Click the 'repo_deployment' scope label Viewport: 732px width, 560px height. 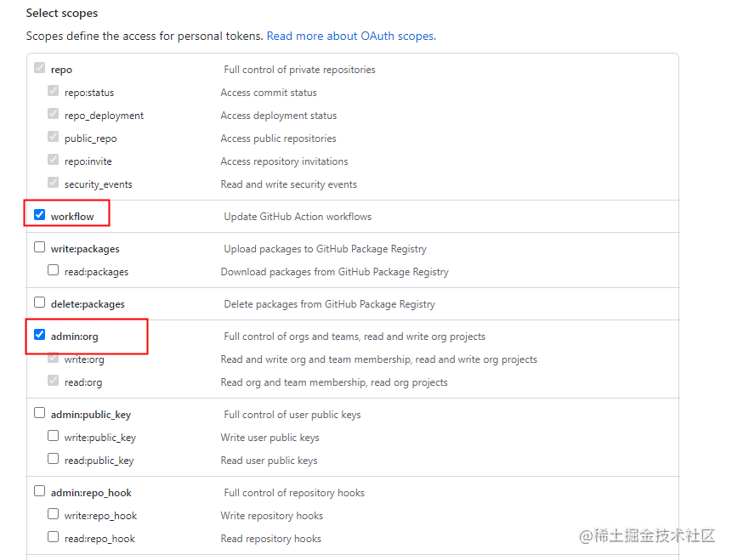point(104,116)
